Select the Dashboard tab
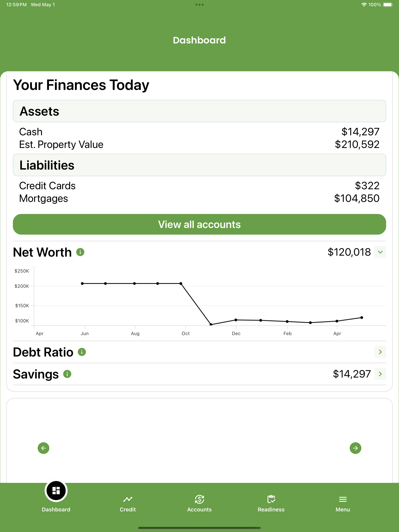Image resolution: width=399 pixels, height=532 pixels. pos(56,497)
